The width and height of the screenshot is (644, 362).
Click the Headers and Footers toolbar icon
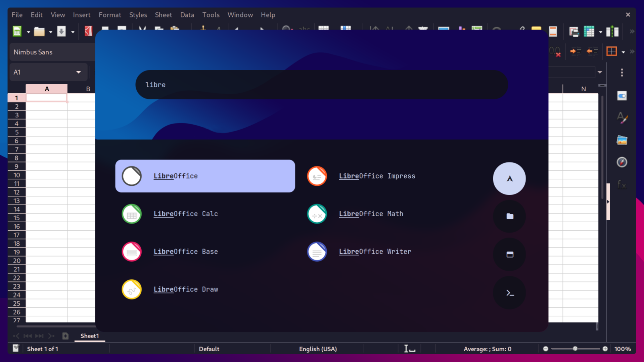click(553, 31)
